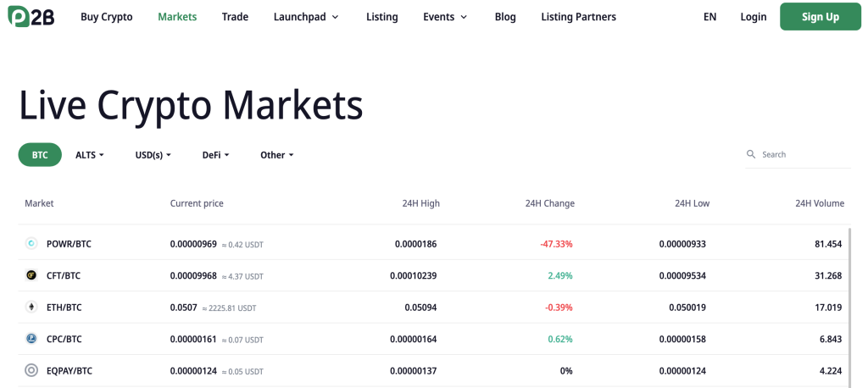This screenshot has height=388, width=868.
Task: Sort by 24H High column header
Action: [x=421, y=203]
